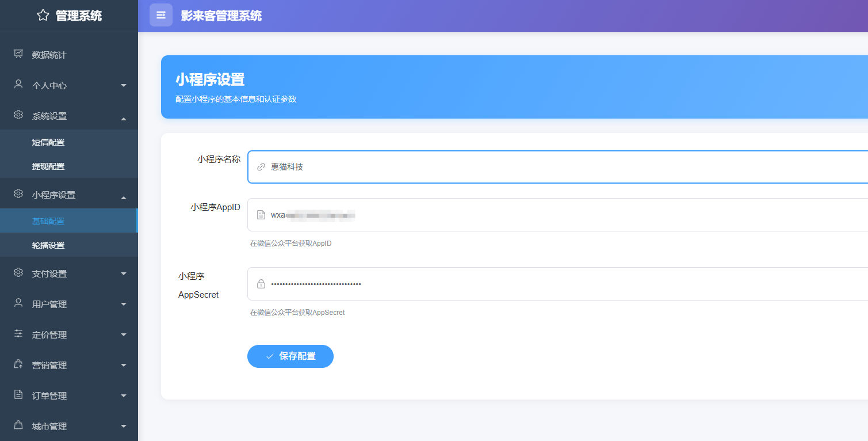
Task: Expand the 城市管理 dropdown arrow
Action: [x=124, y=426]
